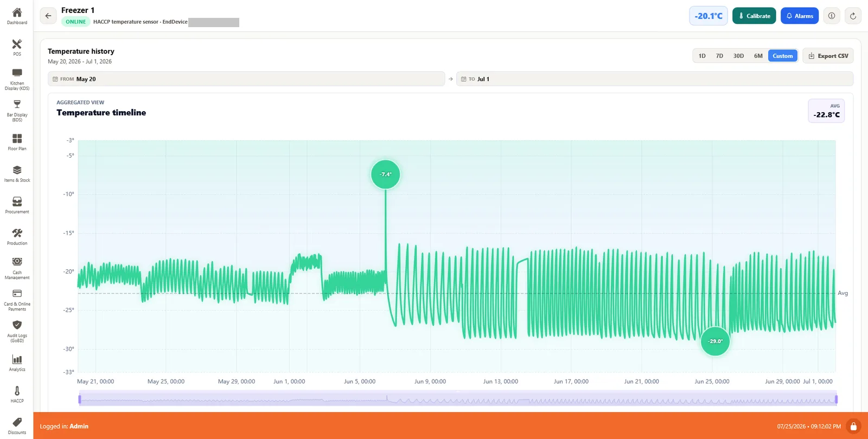Select the 7D range tab
Screen dimensions: 868x439
[x=719, y=56]
